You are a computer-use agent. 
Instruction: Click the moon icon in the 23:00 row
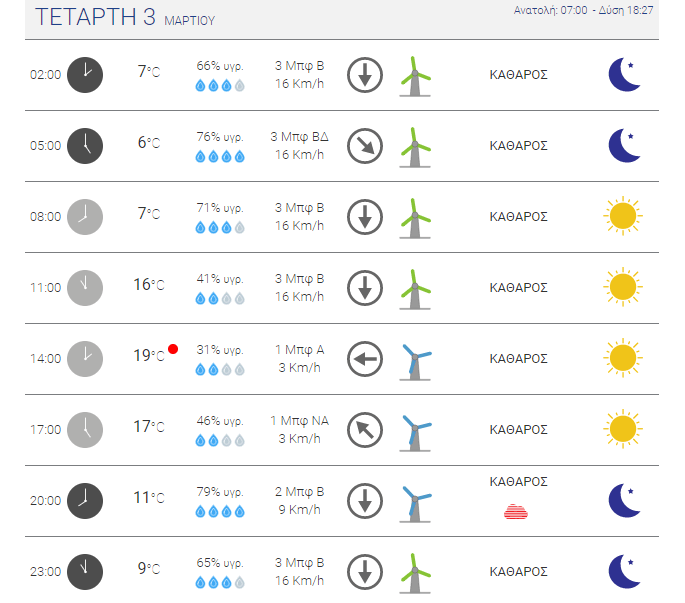624,572
